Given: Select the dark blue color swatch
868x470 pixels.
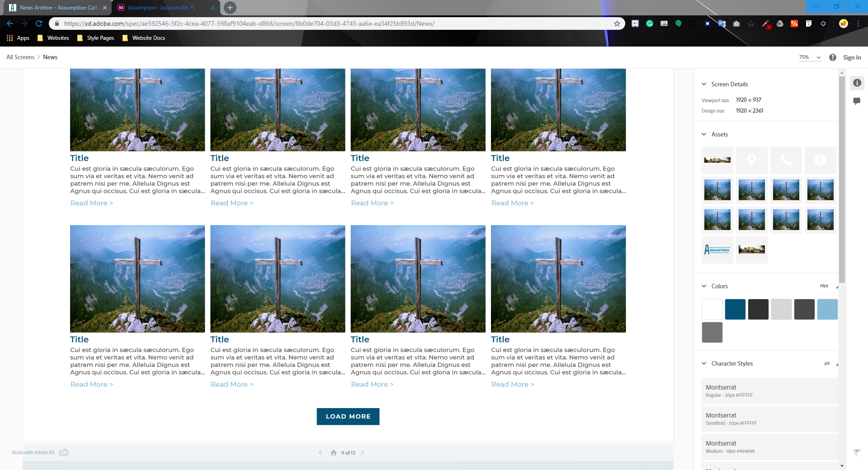Looking at the screenshot, I should coord(735,310).
